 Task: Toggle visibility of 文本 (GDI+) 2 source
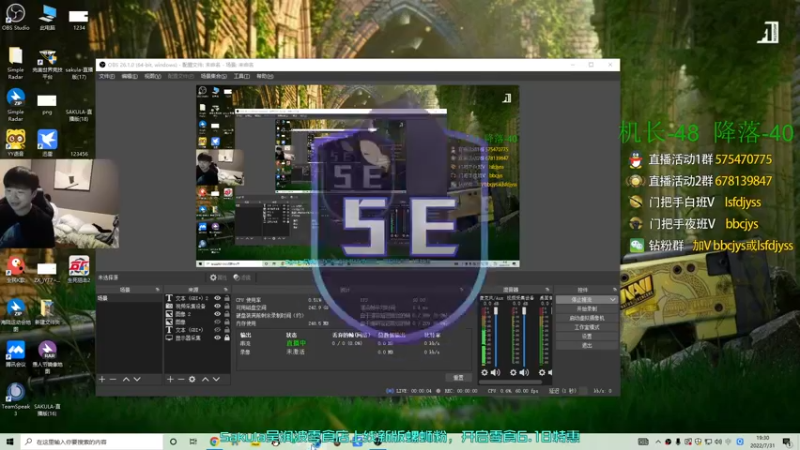[217, 298]
